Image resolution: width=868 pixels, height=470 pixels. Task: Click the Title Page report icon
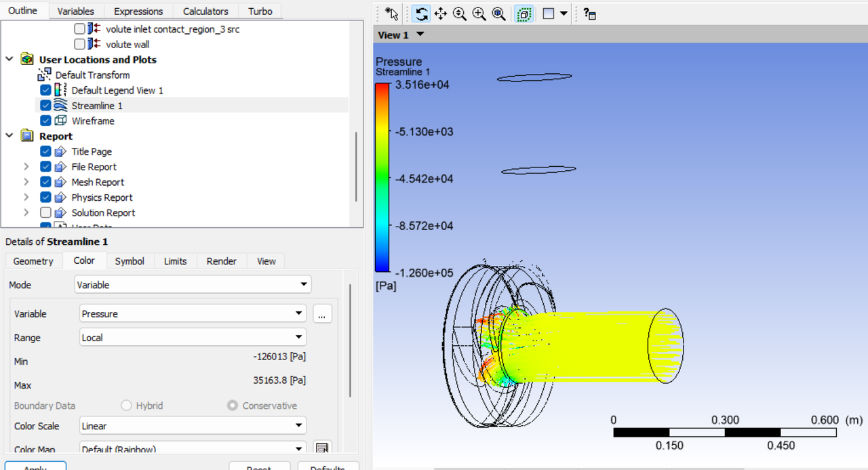(60, 151)
